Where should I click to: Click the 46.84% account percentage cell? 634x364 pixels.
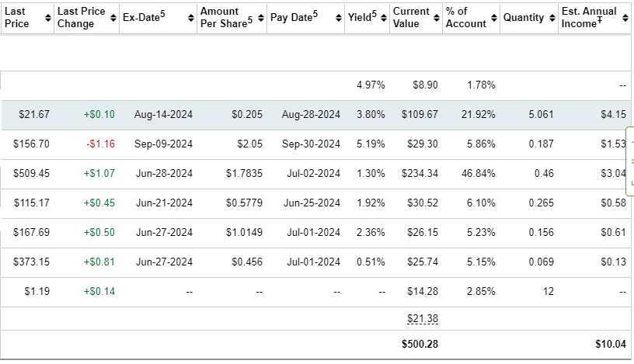coord(479,173)
